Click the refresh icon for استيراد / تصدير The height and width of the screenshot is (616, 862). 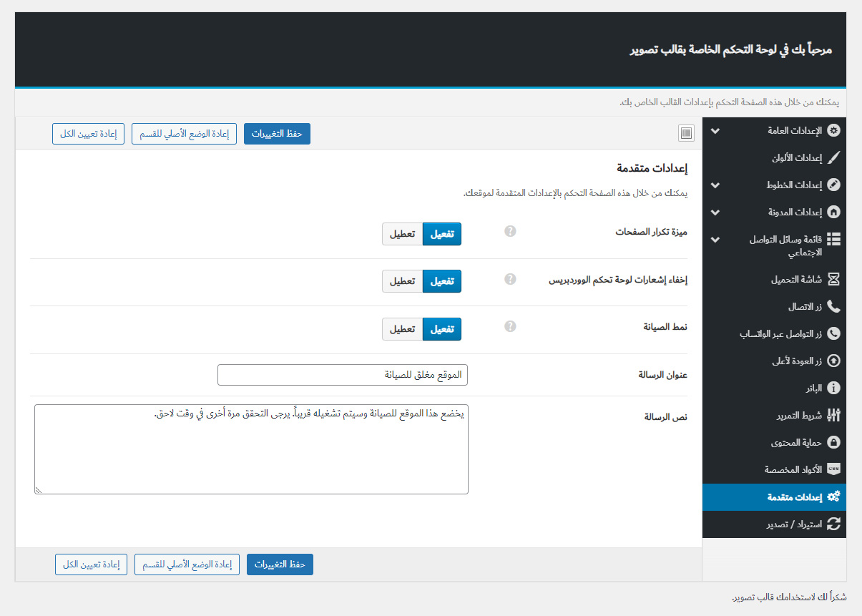[x=833, y=524]
